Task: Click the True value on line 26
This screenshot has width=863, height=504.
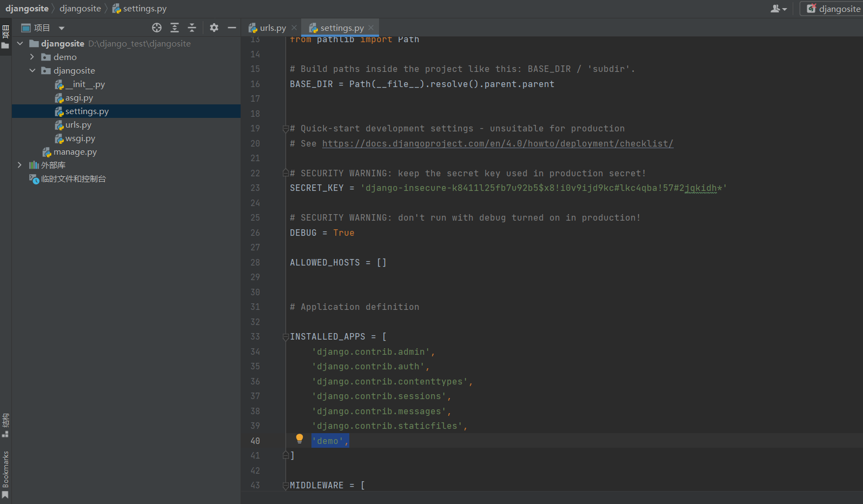Action: [x=344, y=233]
